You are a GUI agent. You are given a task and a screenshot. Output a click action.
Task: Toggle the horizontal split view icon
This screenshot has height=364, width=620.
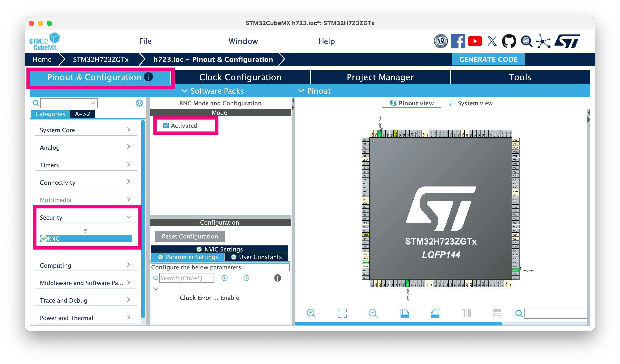coord(497,313)
